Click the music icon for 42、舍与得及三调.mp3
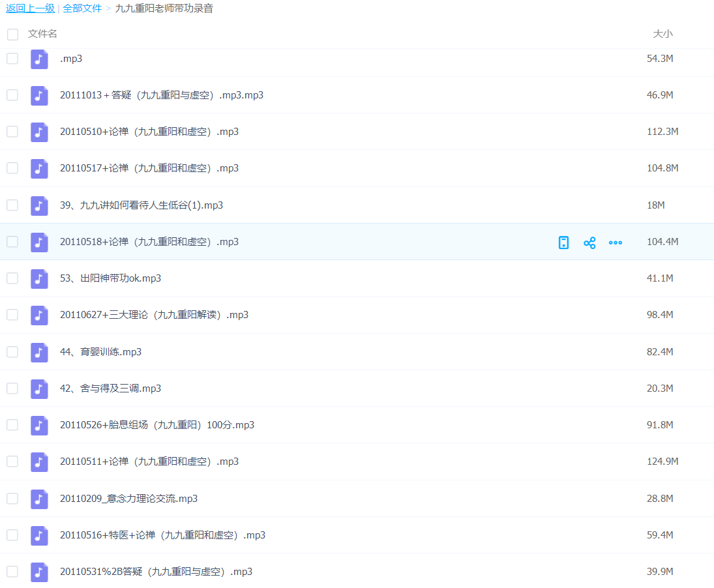The height and width of the screenshot is (588, 714). tap(39, 389)
